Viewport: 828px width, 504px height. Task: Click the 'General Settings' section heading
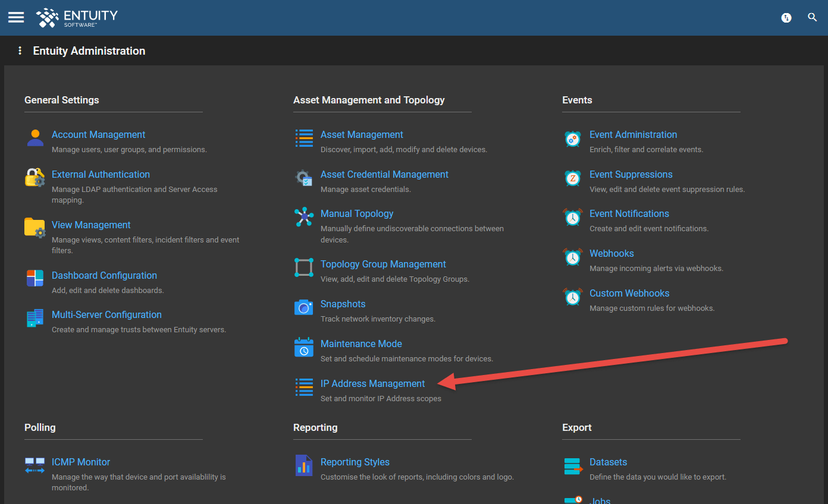tap(62, 100)
